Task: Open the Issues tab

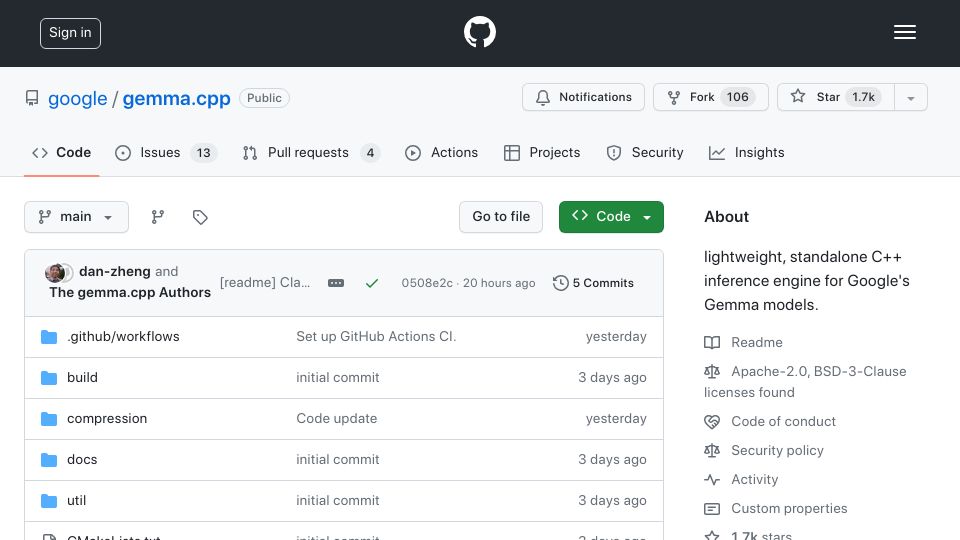Action: click(166, 152)
